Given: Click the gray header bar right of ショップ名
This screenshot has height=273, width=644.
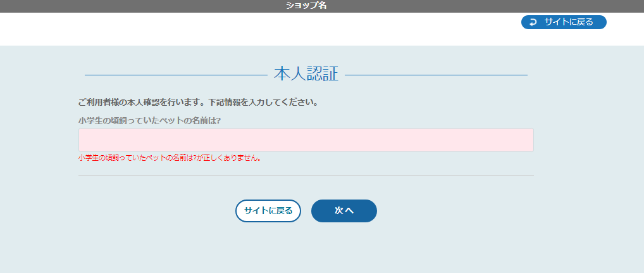Looking at the screenshot, I should tap(493, 6).
